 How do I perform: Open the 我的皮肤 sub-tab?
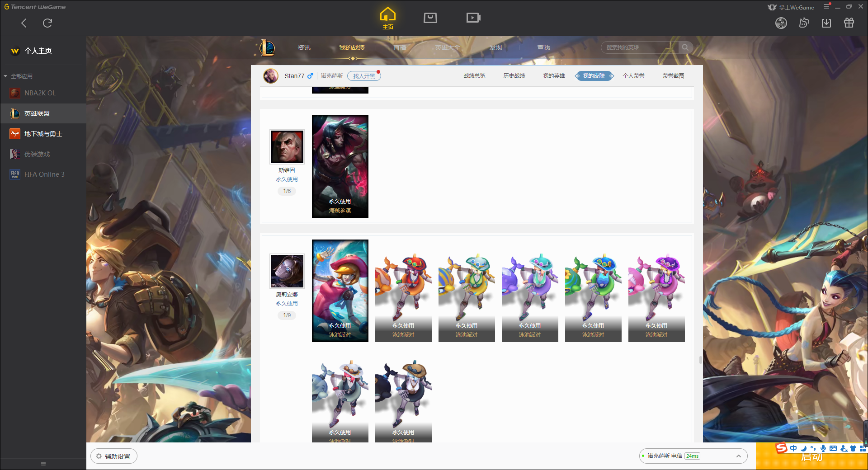[594, 76]
